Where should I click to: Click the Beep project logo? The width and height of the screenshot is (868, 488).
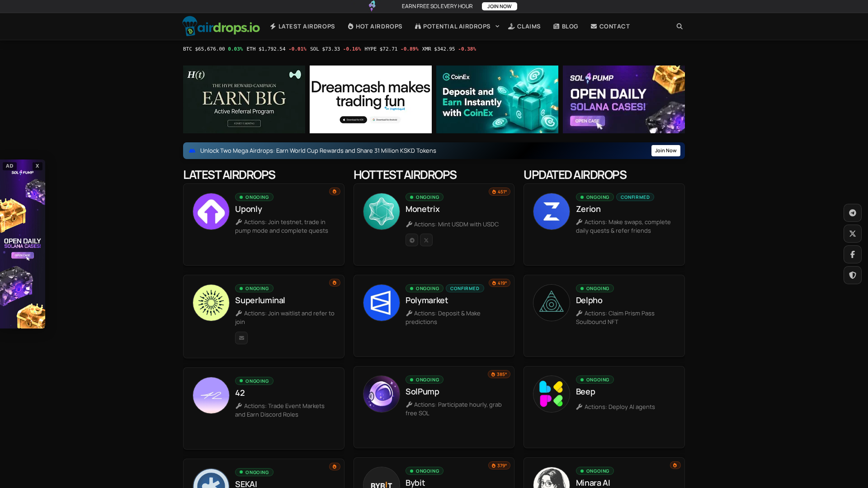(x=552, y=394)
